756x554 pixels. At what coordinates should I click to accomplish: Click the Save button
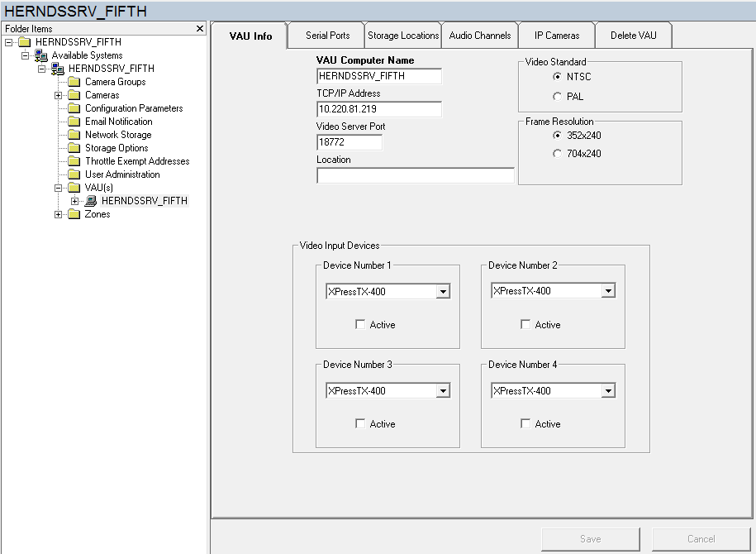590,538
